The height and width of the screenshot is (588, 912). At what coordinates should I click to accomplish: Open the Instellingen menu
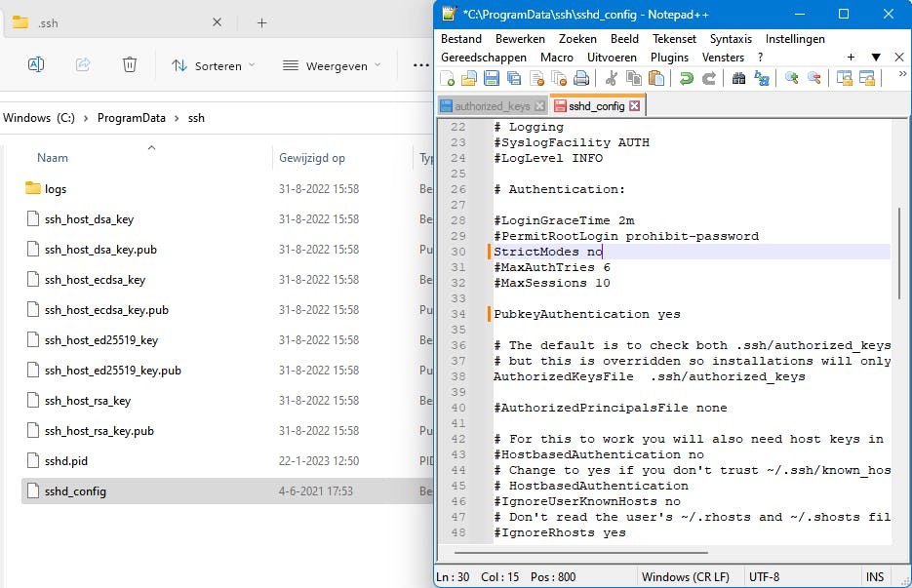(x=795, y=39)
